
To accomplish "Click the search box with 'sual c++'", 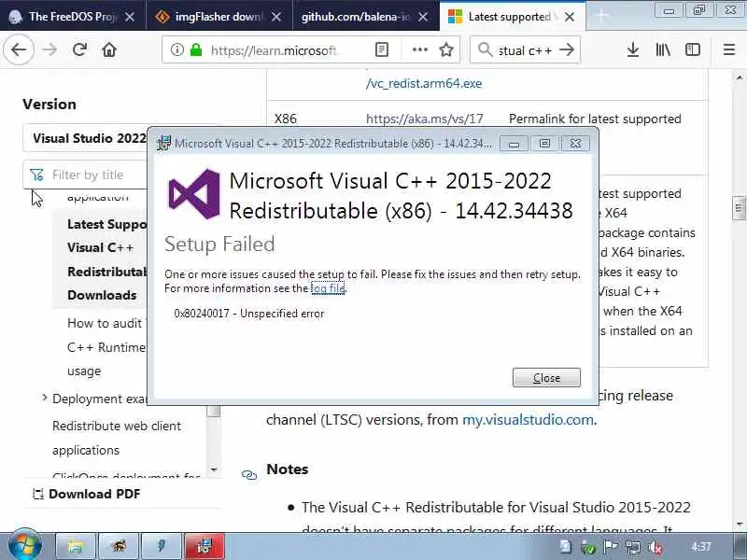I will (524, 50).
